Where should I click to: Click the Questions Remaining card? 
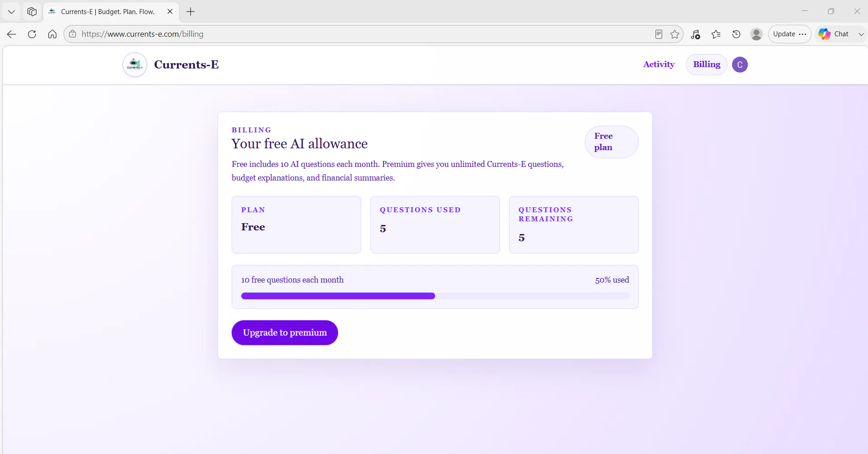[x=574, y=225]
